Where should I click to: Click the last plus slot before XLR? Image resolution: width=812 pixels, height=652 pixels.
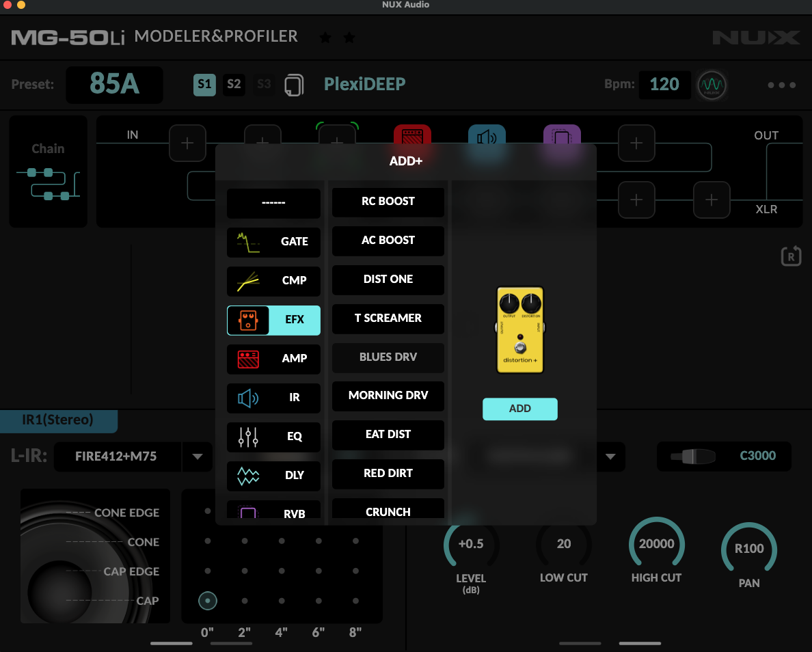[x=712, y=200]
